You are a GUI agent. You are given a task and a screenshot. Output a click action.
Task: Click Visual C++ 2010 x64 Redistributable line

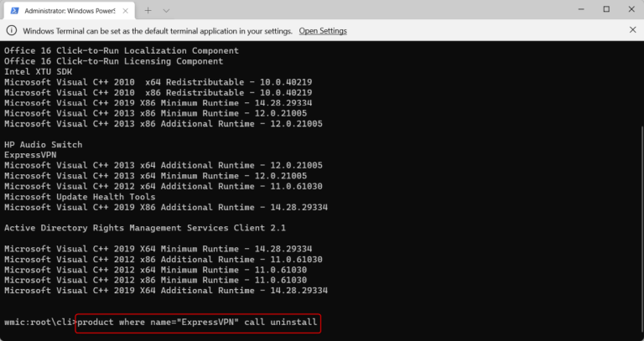point(158,82)
